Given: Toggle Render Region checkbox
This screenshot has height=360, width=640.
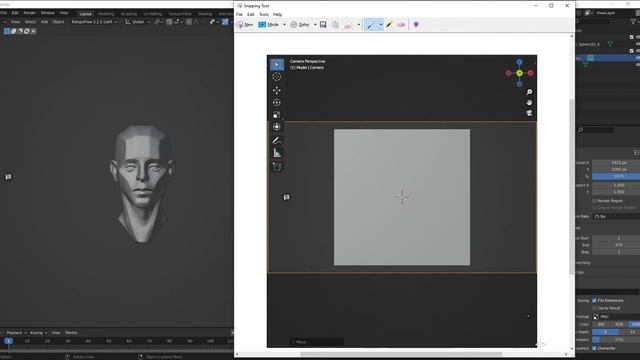Looking at the screenshot, I should [x=594, y=201].
